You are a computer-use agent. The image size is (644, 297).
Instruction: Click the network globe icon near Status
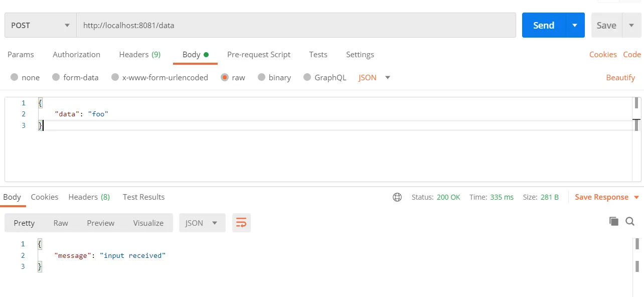pos(397,197)
